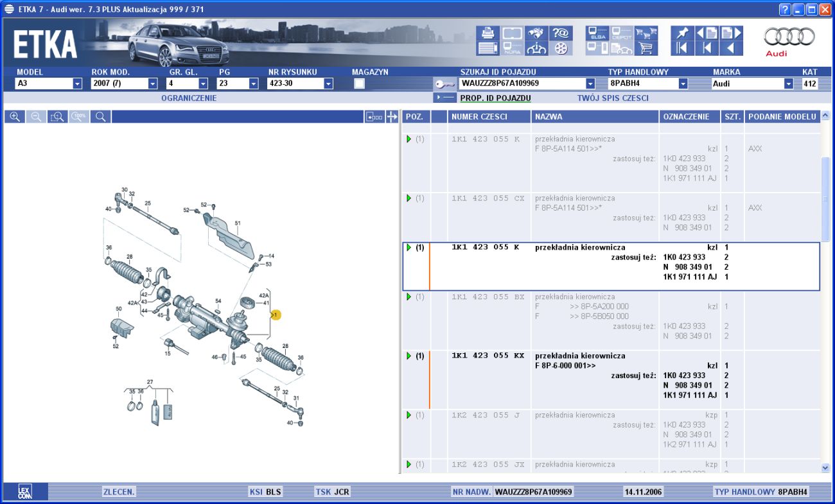835x504 pixels.
Task: Click the scrollbar down arrow in parts list
Action: pos(825,468)
